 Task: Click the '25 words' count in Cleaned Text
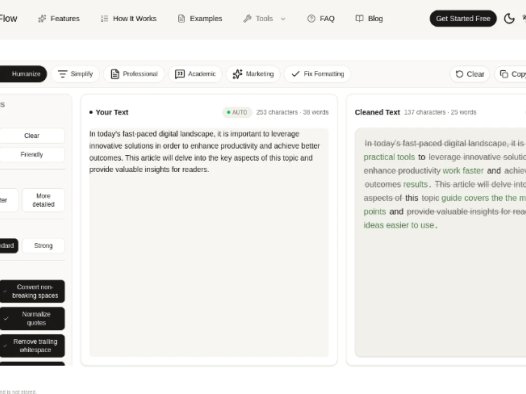pyautogui.click(x=463, y=112)
